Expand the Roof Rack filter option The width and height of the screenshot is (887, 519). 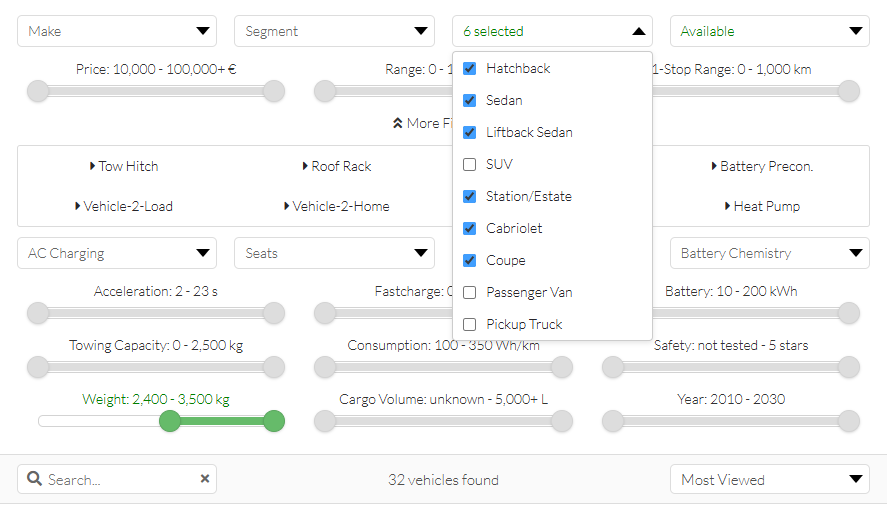click(x=337, y=166)
